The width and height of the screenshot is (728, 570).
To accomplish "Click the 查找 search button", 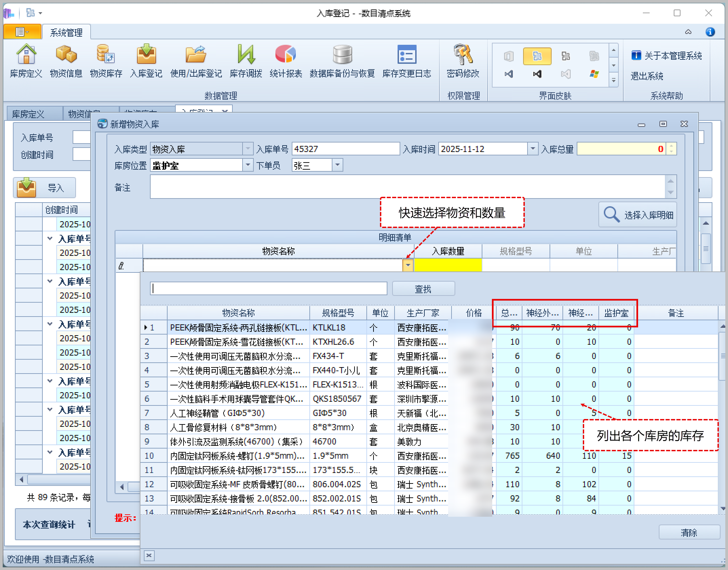I will 423,289.
